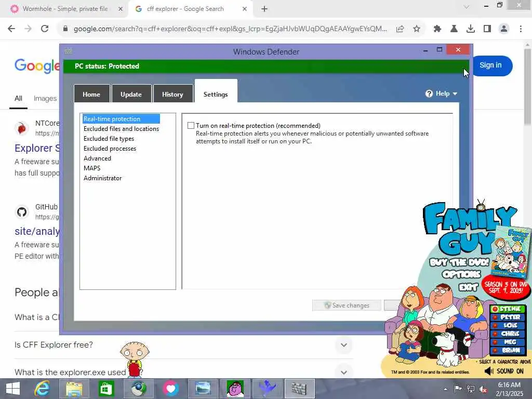Select CHRIS character in Family Guy widget
Viewport: 532px width, 399px height.
(508, 334)
